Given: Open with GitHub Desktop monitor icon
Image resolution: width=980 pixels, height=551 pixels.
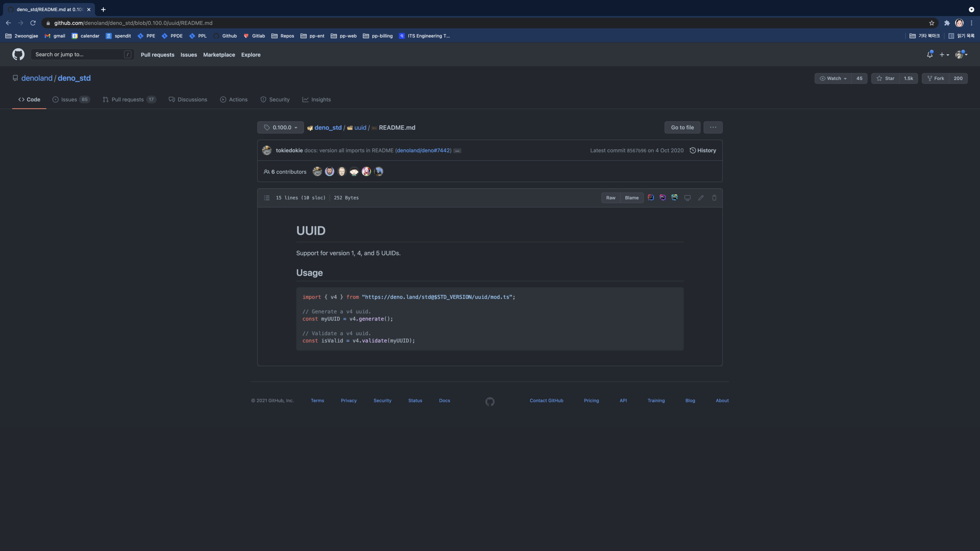Looking at the screenshot, I should pos(688,198).
